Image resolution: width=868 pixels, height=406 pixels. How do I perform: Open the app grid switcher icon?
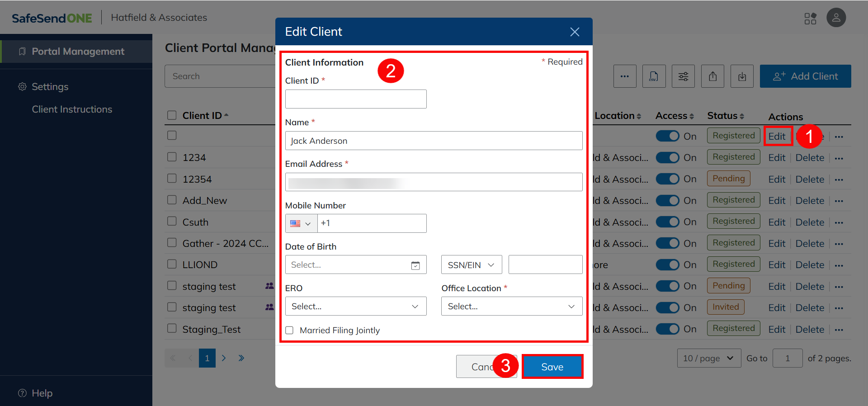click(810, 19)
